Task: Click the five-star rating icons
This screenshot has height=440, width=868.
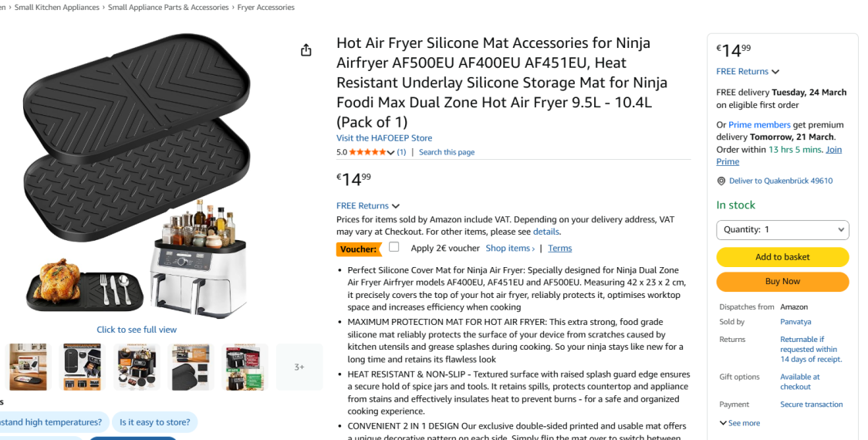Action: click(367, 152)
